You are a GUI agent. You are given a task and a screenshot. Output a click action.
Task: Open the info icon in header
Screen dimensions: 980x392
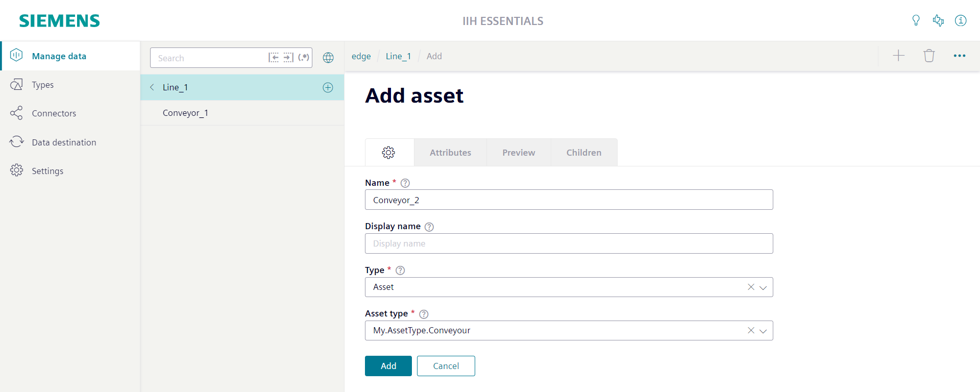961,20
